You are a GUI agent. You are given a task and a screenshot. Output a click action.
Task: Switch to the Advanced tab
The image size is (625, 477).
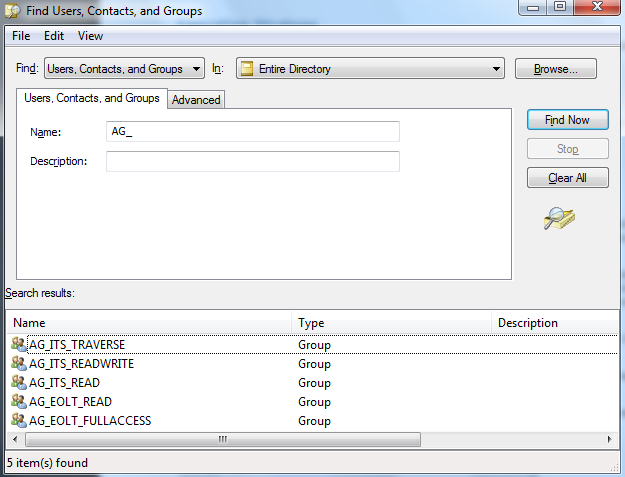tap(196, 100)
